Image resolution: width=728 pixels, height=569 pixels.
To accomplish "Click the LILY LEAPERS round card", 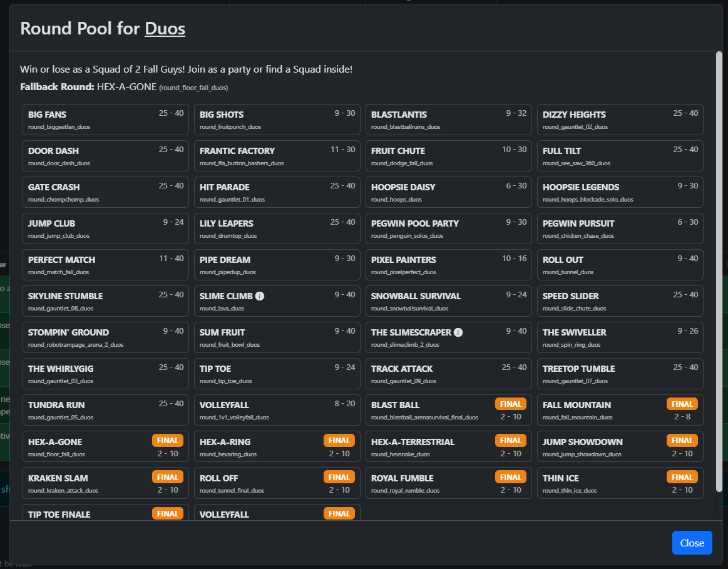I will (x=277, y=228).
